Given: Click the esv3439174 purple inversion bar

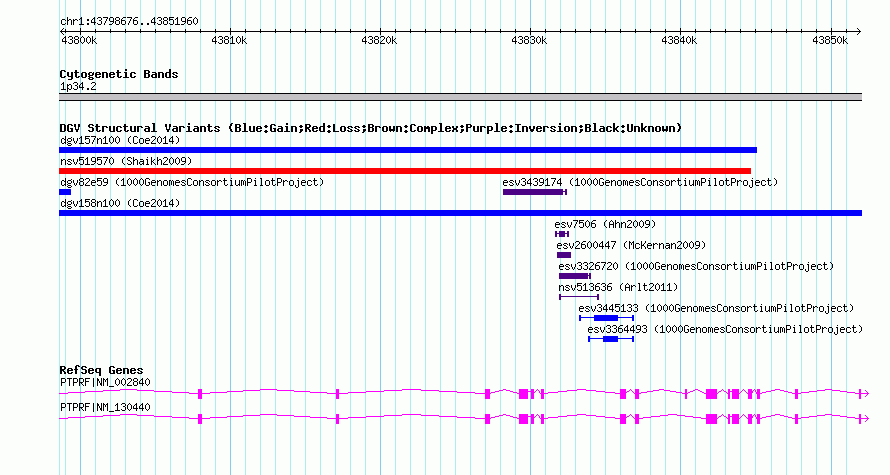Looking at the screenshot, I should [535, 192].
